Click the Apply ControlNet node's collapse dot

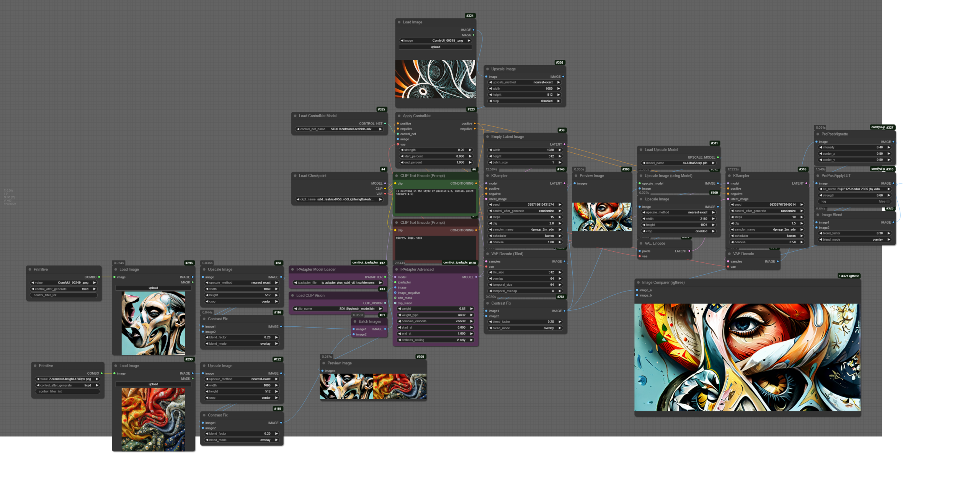tap(399, 116)
